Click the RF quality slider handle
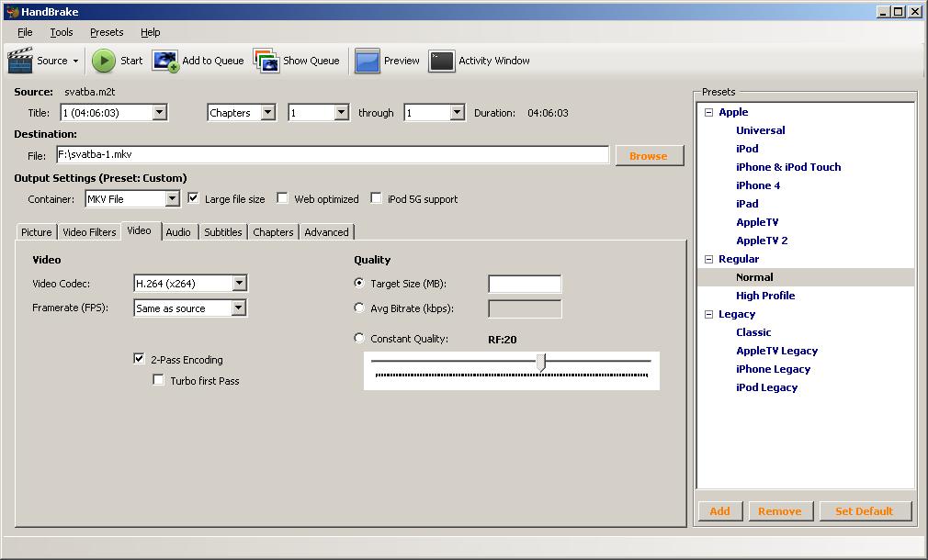 pos(541,364)
